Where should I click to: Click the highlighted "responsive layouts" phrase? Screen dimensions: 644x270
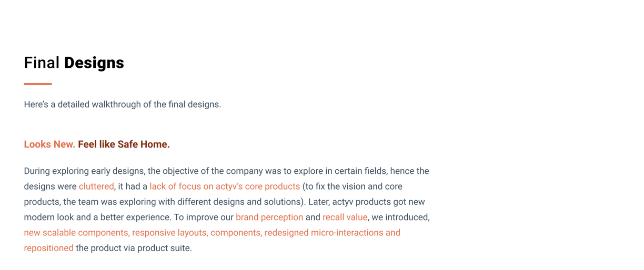pos(169,233)
